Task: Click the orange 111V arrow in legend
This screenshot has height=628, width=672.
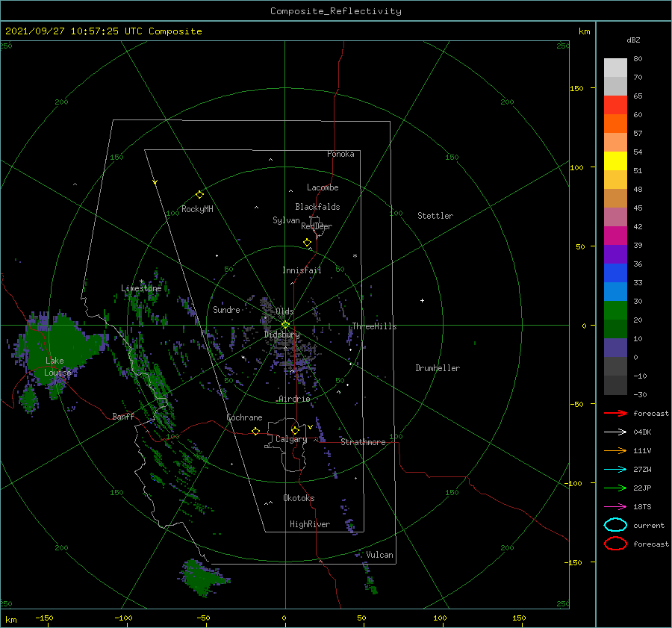Action: [615, 450]
